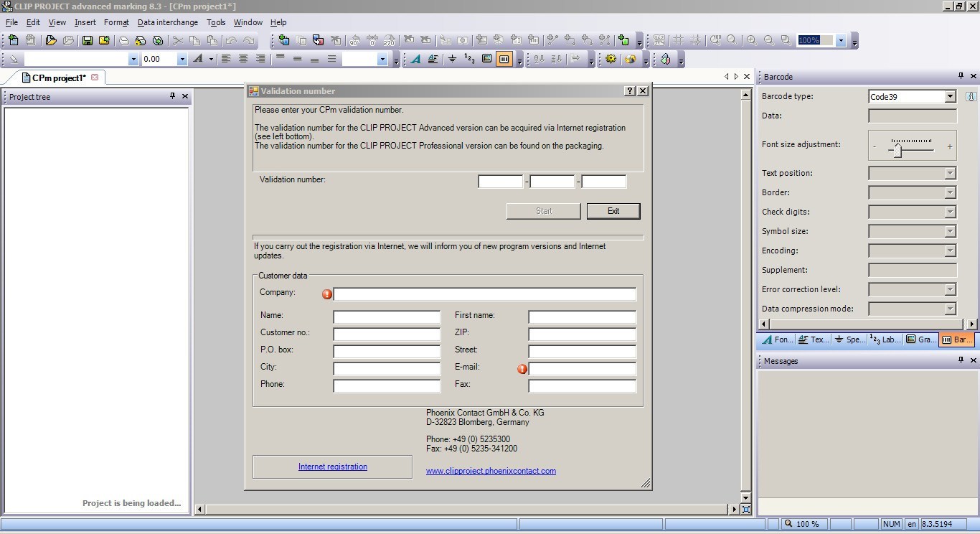Open the Internet registration link
The height and width of the screenshot is (534, 980).
click(333, 467)
